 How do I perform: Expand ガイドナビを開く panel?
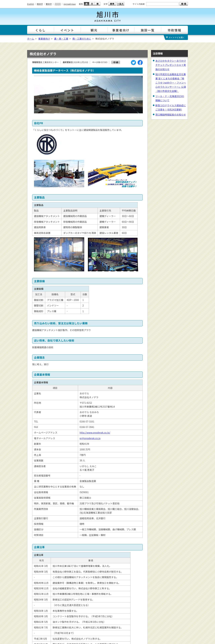click(x=176, y=37)
